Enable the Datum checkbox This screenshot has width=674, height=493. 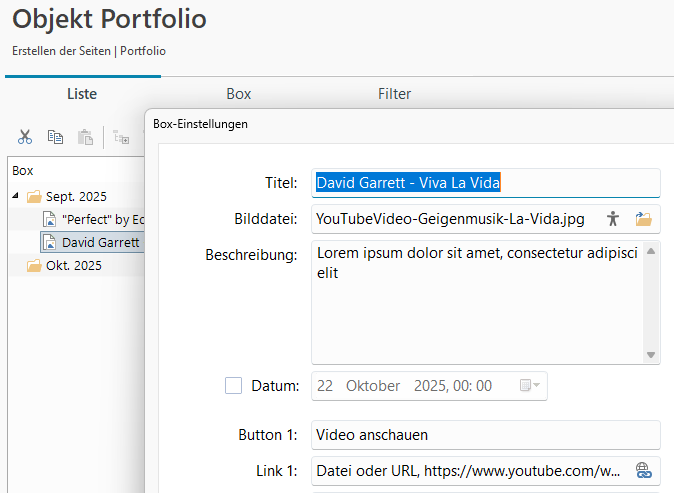point(234,385)
